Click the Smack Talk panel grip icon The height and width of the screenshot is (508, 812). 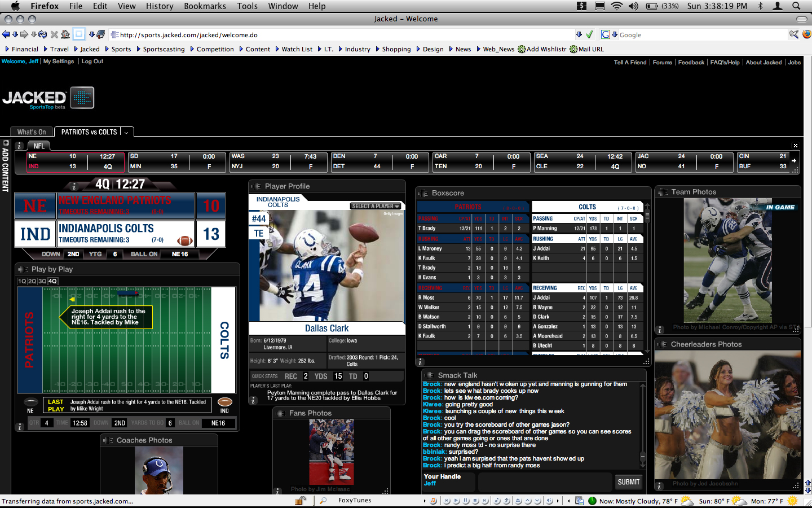pyautogui.click(x=430, y=375)
